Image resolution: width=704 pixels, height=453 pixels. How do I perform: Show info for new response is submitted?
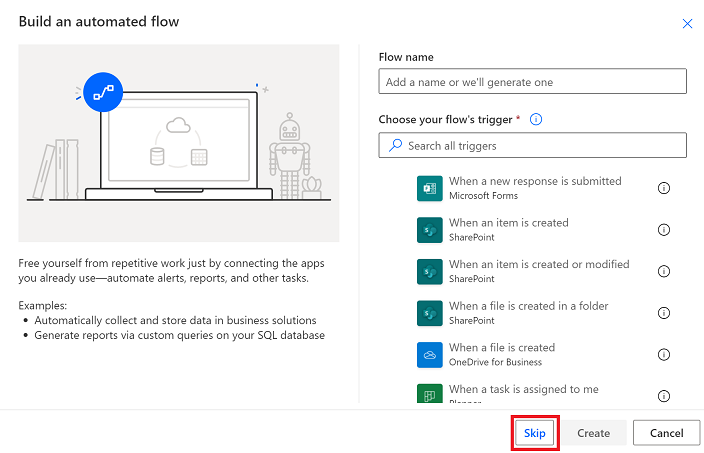(664, 188)
